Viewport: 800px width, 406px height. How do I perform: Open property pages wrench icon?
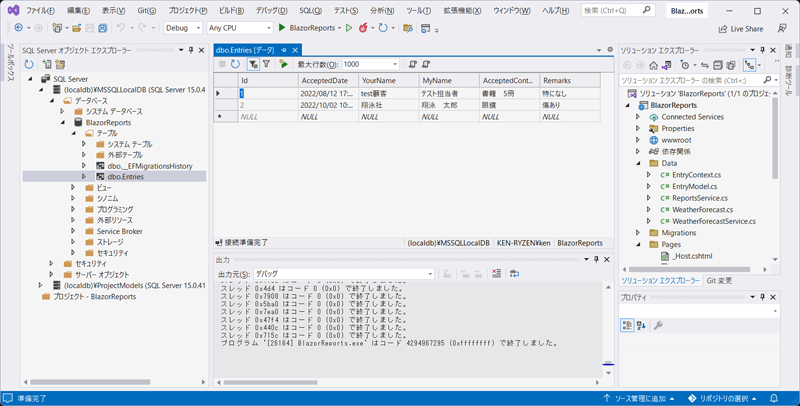coord(658,325)
